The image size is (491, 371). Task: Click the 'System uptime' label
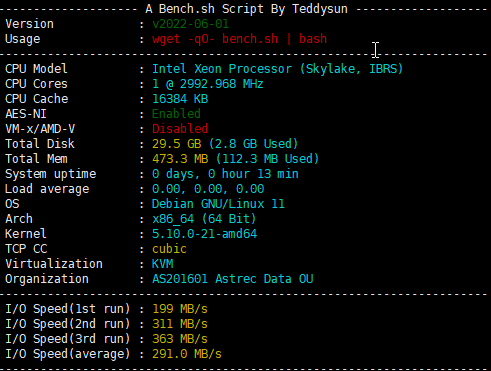tap(50, 174)
